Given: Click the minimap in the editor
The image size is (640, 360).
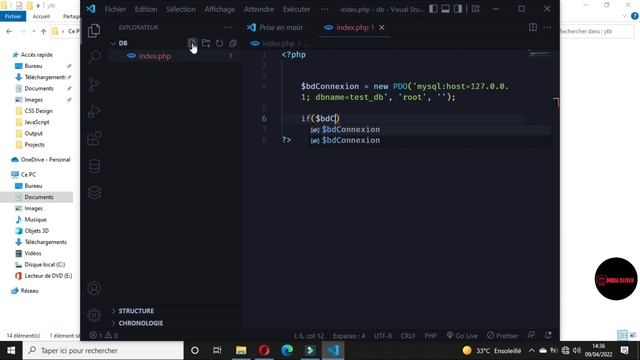Looking at the screenshot, I should 540,53.
